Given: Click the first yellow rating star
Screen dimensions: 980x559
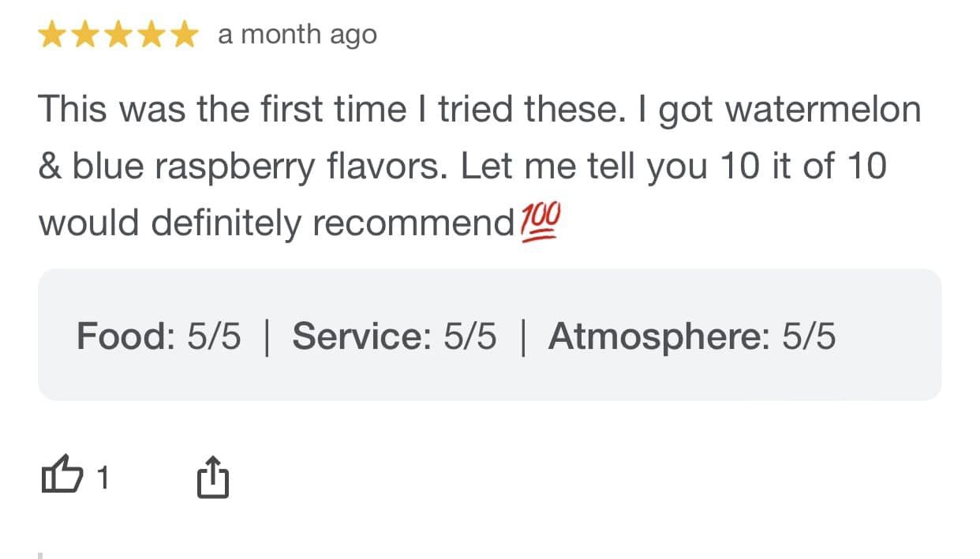Looking at the screenshot, I should 53,35.
